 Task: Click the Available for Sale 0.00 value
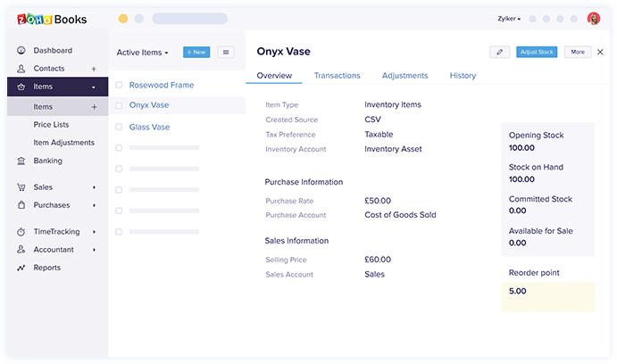point(518,243)
